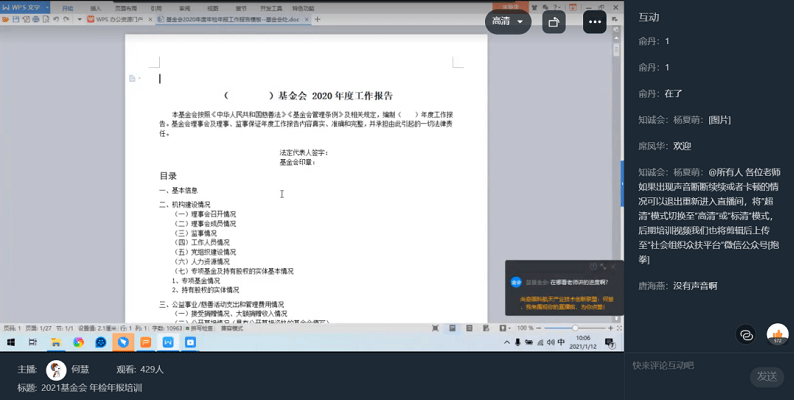This screenshot has width=794, height=400.
Task: Click the 发送 send button
Action: [767, 376]
